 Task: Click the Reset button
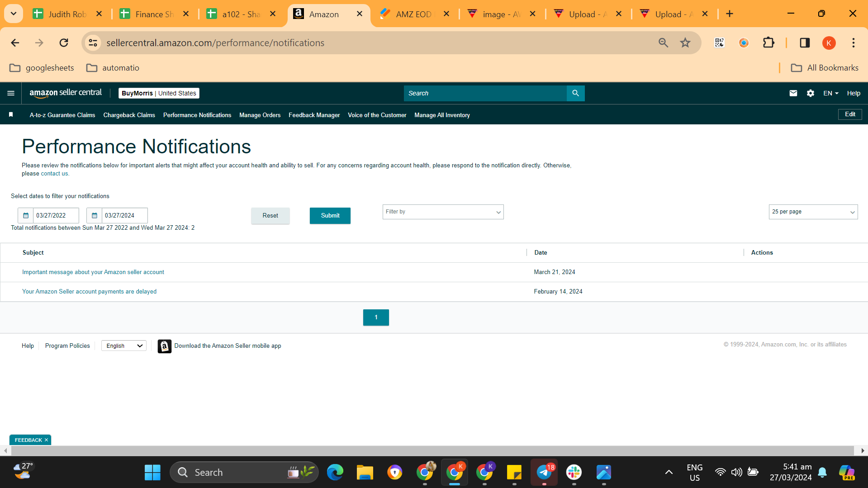[x=270, y=216]
